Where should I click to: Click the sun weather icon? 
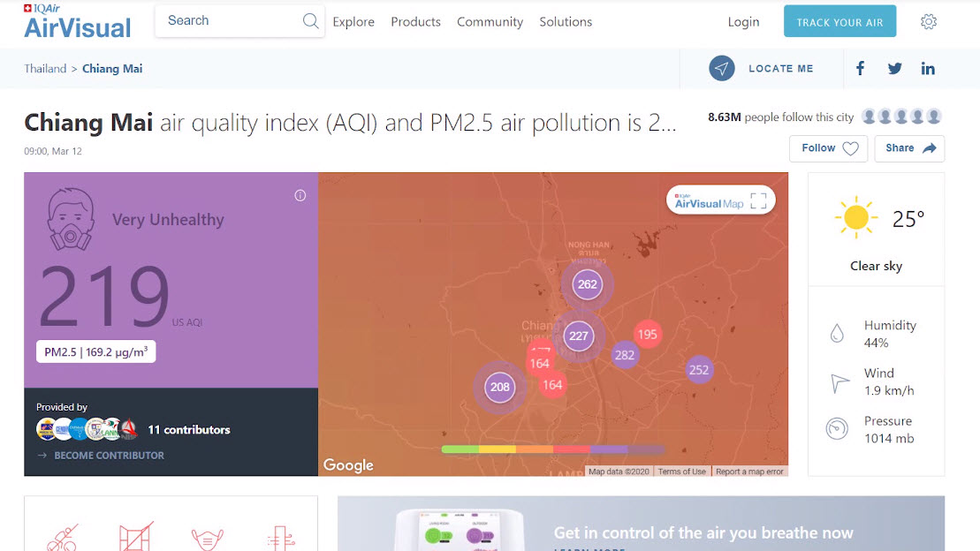[855, 218]
